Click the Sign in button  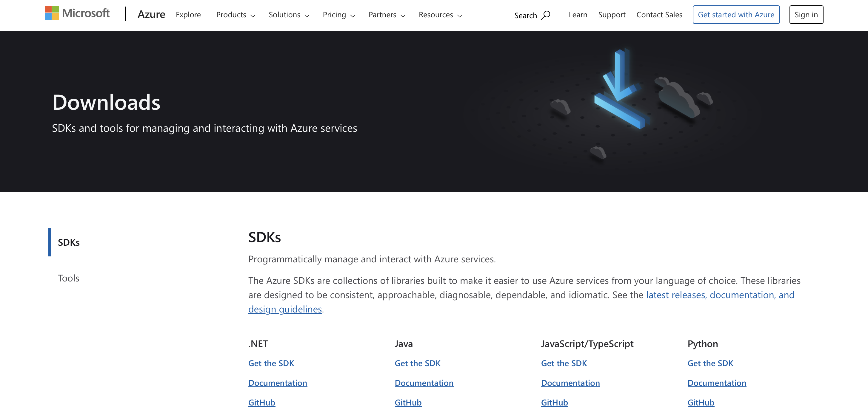(806, 15)
